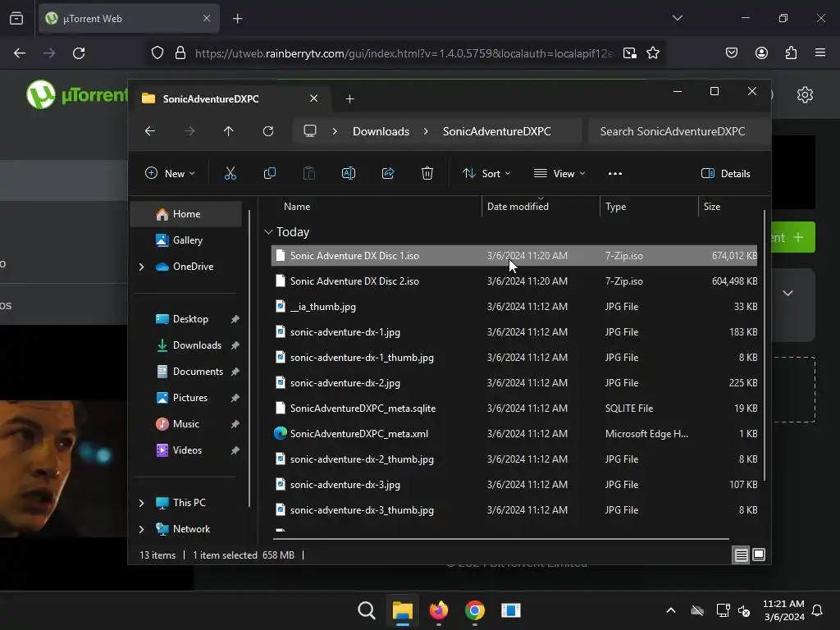Click the This PC monitor icon in address bar
840x630 pixels.
(309, 131)
